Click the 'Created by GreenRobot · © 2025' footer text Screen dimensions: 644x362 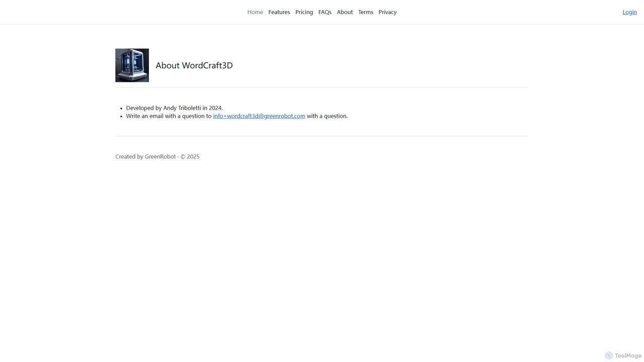[157, 156]
